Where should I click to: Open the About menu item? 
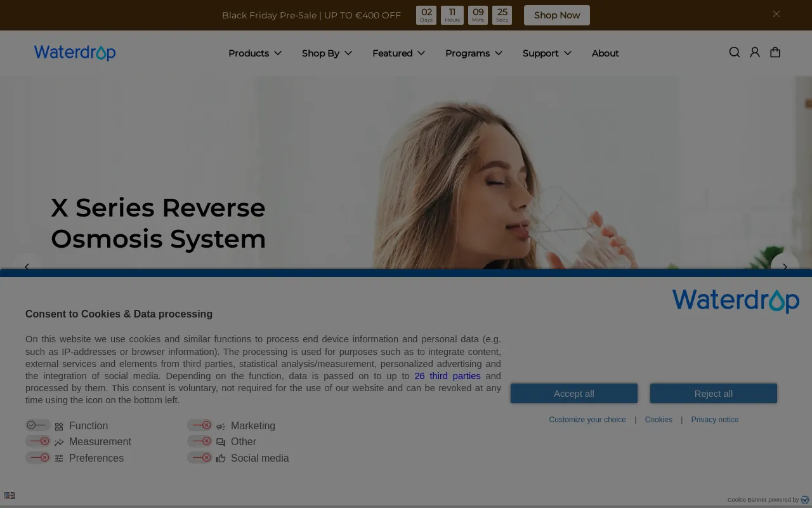point(605,53)
